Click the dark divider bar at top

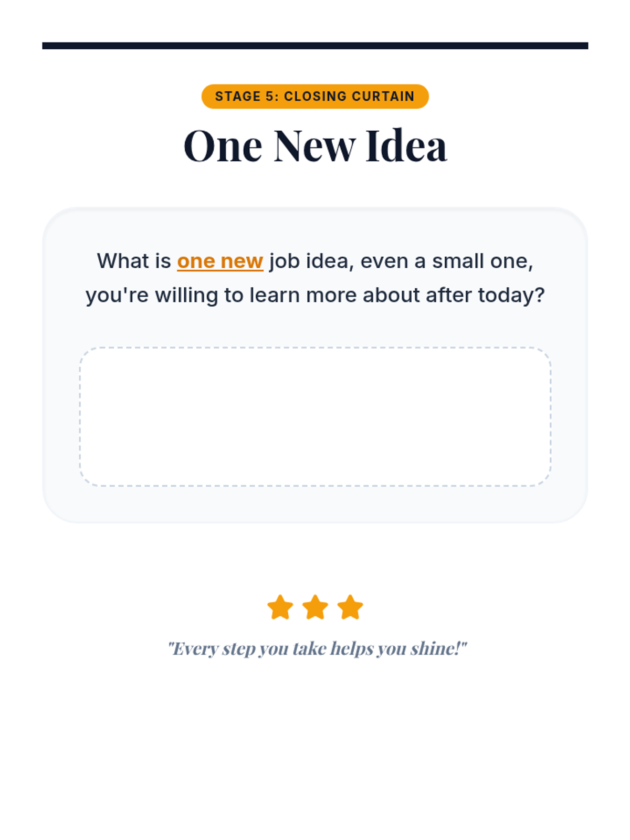click(x=315, y=46)
